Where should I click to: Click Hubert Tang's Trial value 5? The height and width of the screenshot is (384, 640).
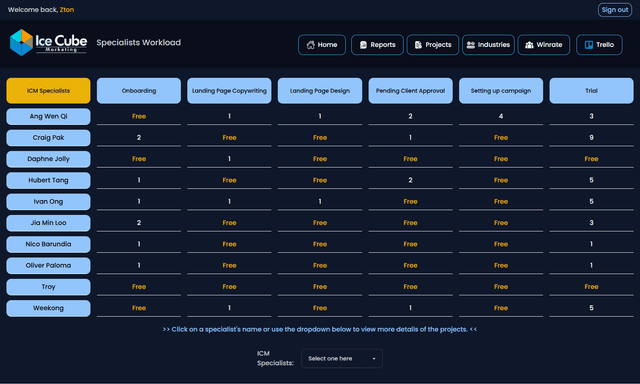(x=591, y=180)
